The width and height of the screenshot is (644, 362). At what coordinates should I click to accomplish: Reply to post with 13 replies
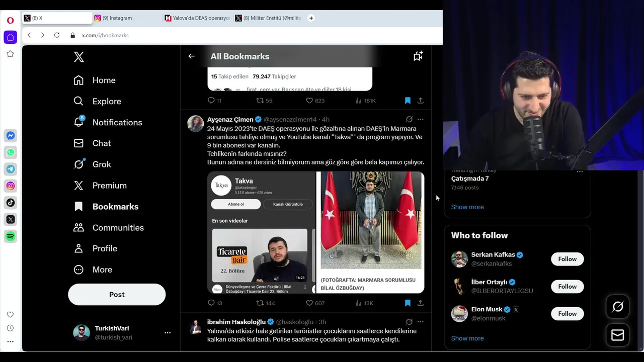click(x=215, y=303)
